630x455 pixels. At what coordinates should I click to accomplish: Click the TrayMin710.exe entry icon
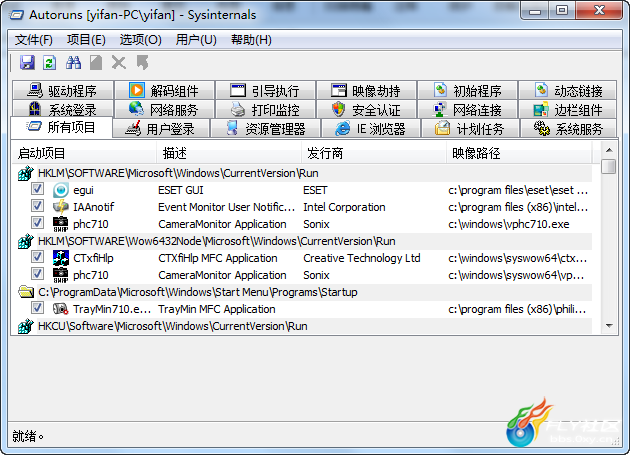pos(61,309)
